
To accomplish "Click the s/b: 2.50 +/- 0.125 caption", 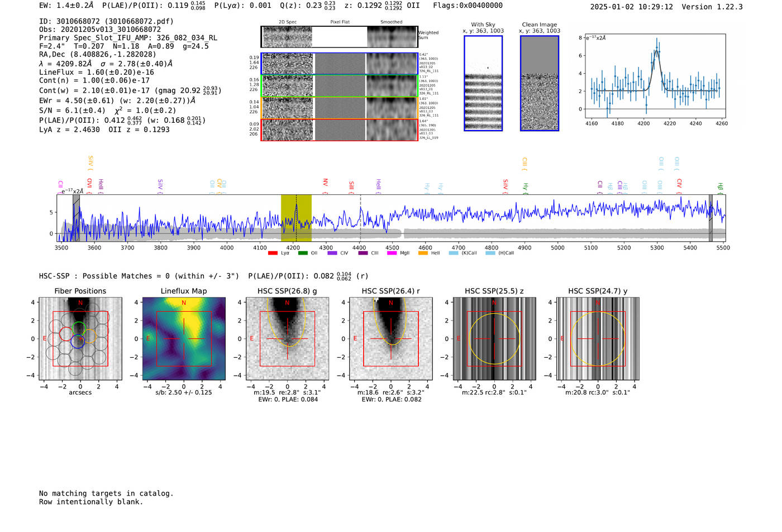I will 184,392.
